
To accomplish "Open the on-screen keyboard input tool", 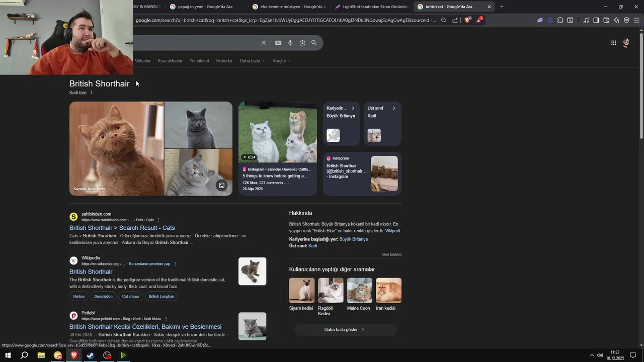I will tap(278, 43).
